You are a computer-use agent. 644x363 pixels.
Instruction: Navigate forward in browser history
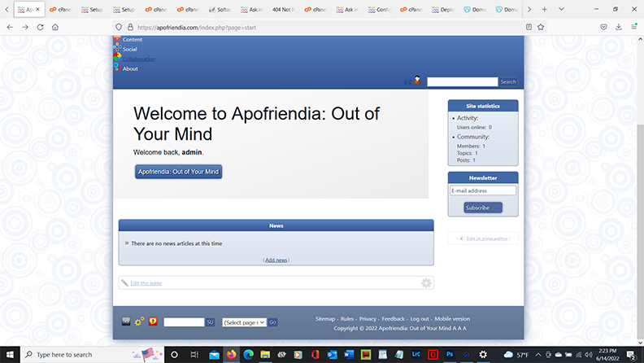pos(25,27)
